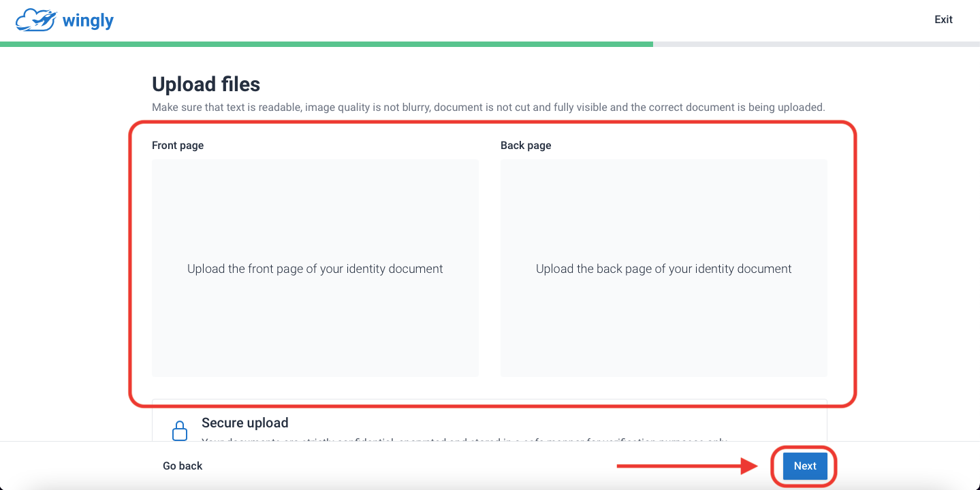
Task: Click the partially hidden Secure upload description
Action: click(x=464, y=439)
